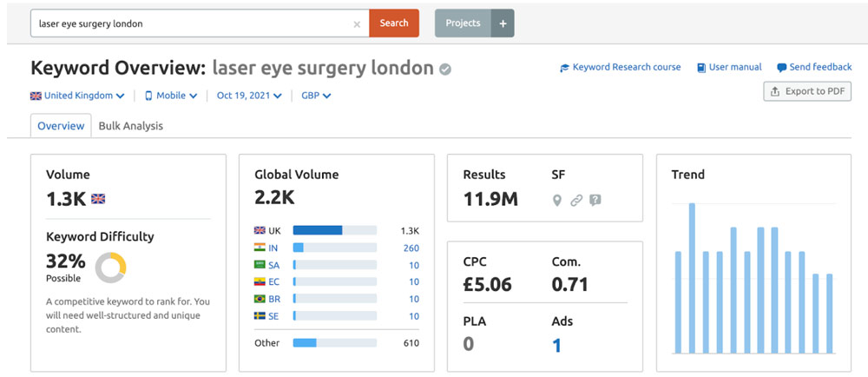Click the tallest bar in Trend chart

point(692,278)
